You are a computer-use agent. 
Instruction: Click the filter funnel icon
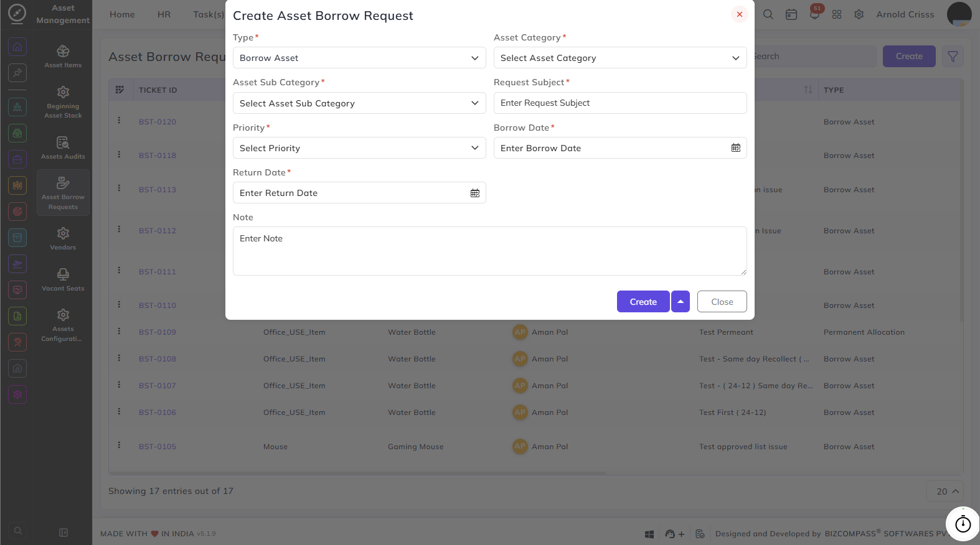pos(953,57)
